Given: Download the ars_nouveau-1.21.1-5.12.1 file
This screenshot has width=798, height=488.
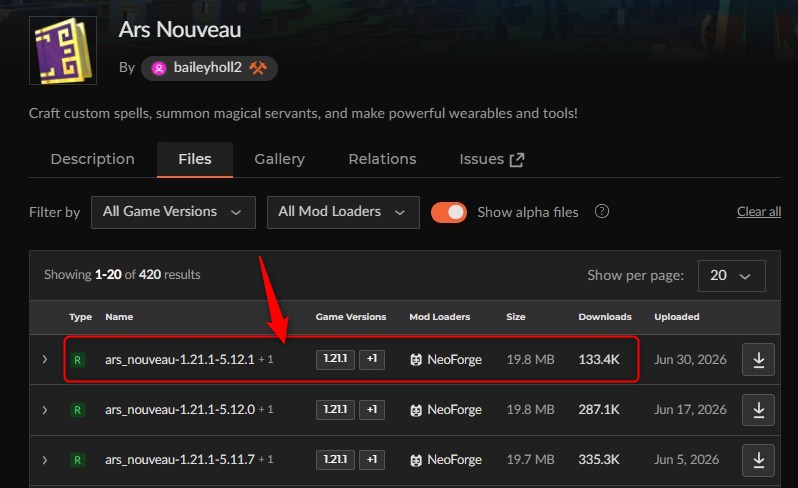Looking at the screenshot, I should click(758, 359).
